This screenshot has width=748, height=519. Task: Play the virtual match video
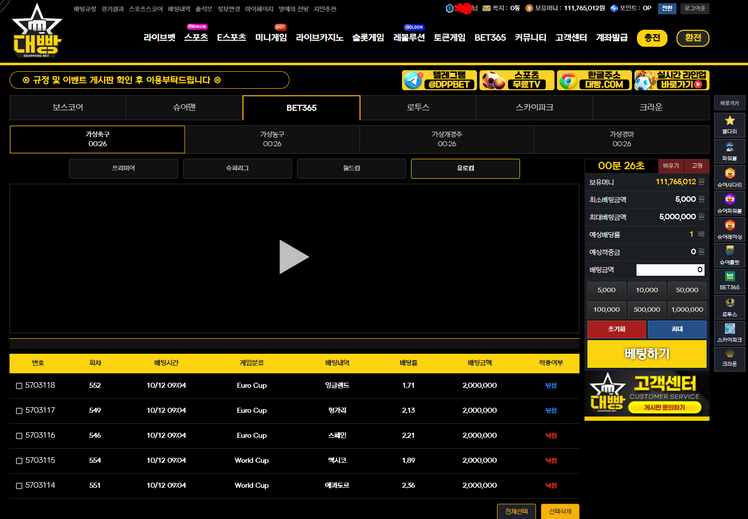[x=293, y=257]
